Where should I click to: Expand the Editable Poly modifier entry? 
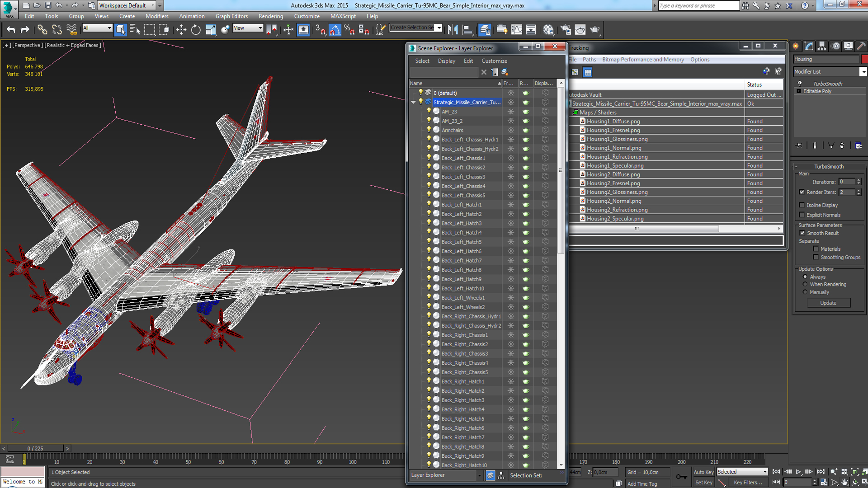click(x=799, y=91)
